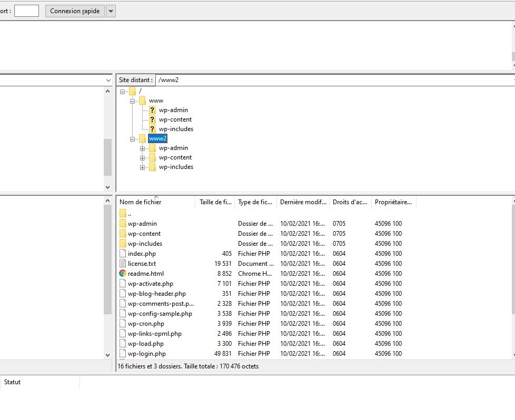Expand the wp-admin node under www2
The height and width of the screenshot is (420, 515).
click(142, 148)
